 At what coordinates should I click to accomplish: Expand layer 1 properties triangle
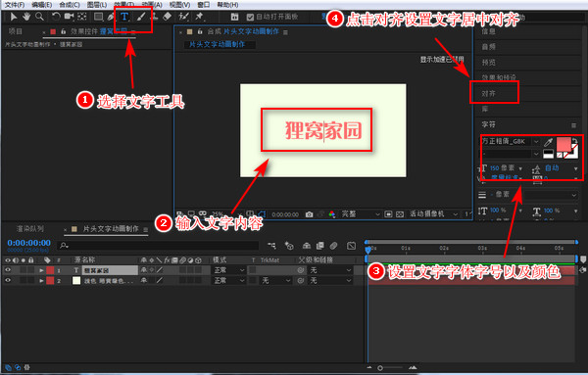(41, 270)
